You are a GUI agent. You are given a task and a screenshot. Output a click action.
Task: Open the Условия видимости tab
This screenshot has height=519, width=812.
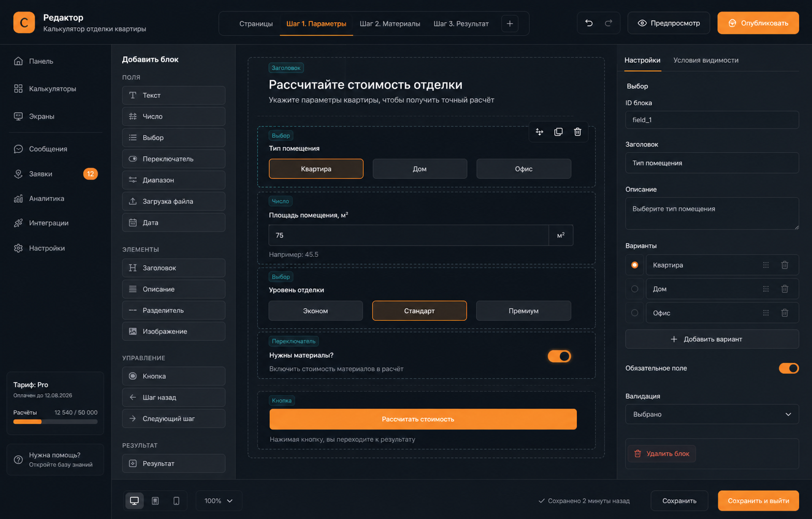click(x=705, y=60)
